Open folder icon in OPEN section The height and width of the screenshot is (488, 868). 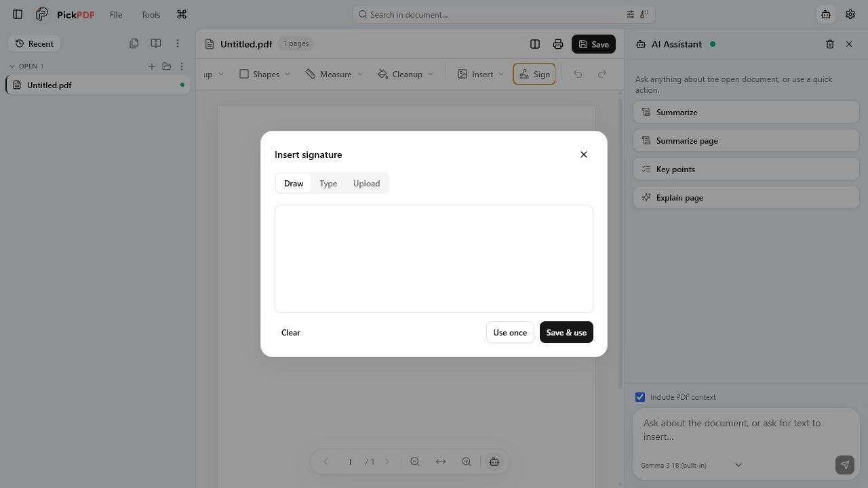pyautogui.click(x=167, y=66)
